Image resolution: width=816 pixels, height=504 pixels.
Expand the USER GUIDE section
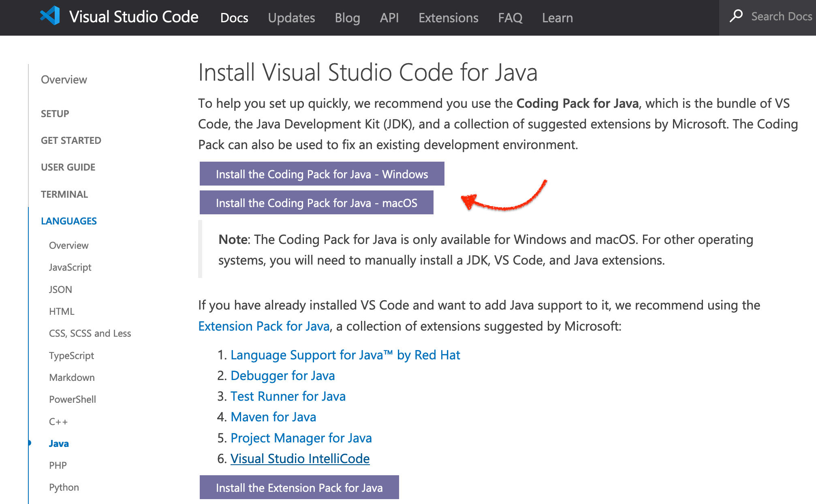68,167
